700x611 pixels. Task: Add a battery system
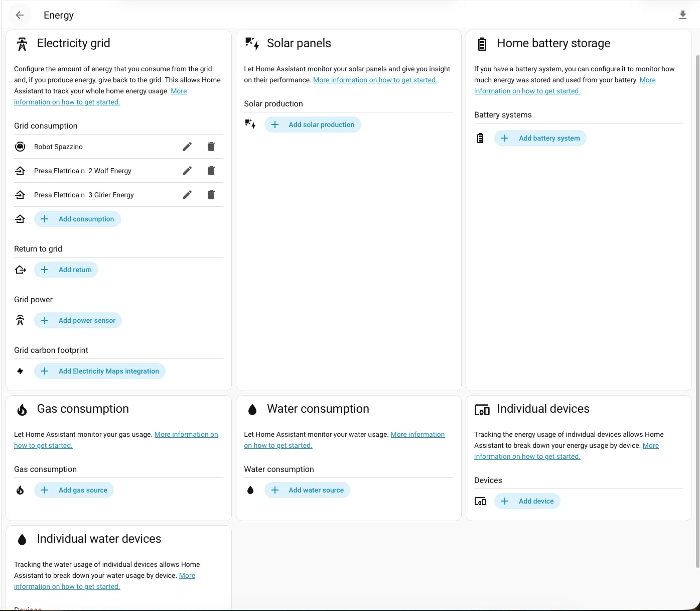540,138
